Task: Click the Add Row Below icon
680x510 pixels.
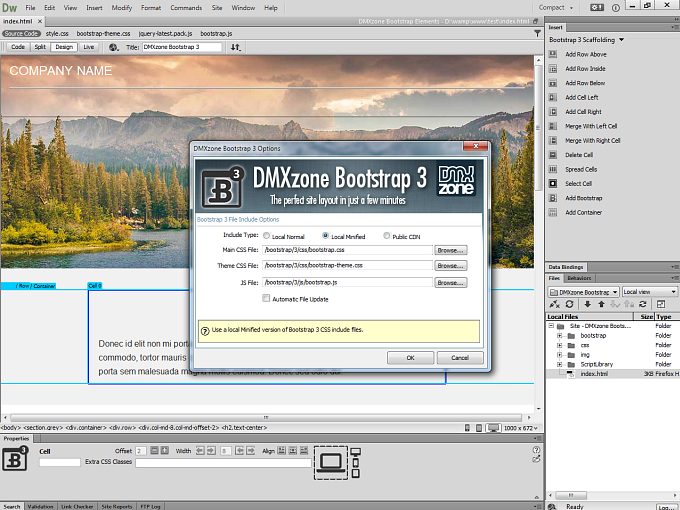Action: click(x=553, y=83)
